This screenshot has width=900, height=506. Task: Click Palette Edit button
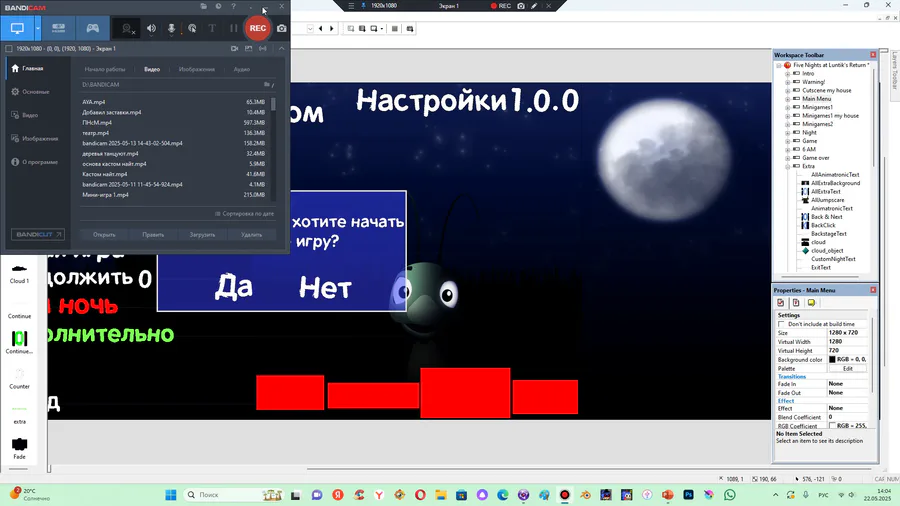coord(848,368)
